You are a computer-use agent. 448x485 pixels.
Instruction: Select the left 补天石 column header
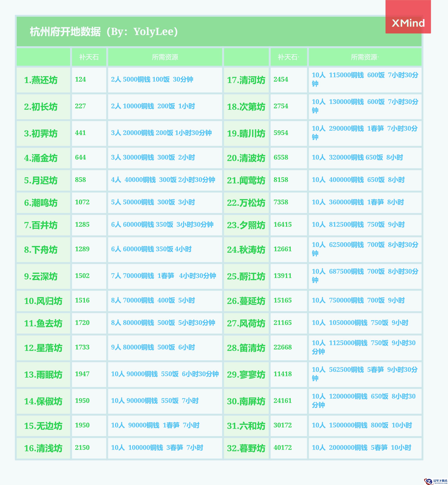point(89,57)
